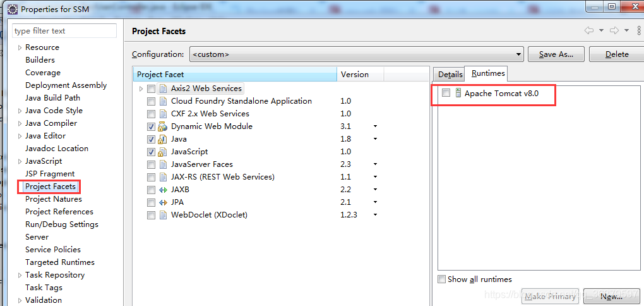This screenshot has width=644, height=306.
Task: Click the JPA arrows icon
Action: (x=163, y=203)
